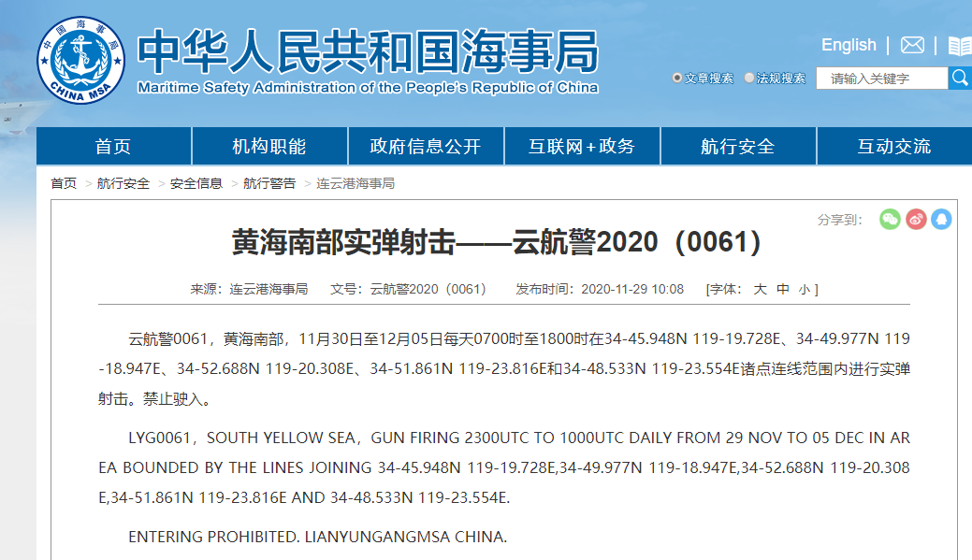The width and height of the screenshot is (972, 560).
Task: Share article via QQ bell icon
Action: click(941, 220)
